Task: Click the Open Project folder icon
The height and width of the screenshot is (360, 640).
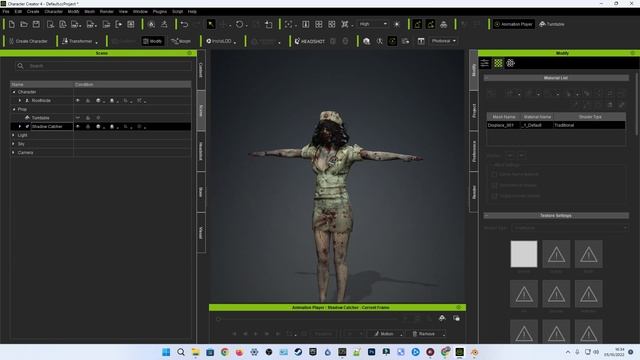Action: coord(24,24)
